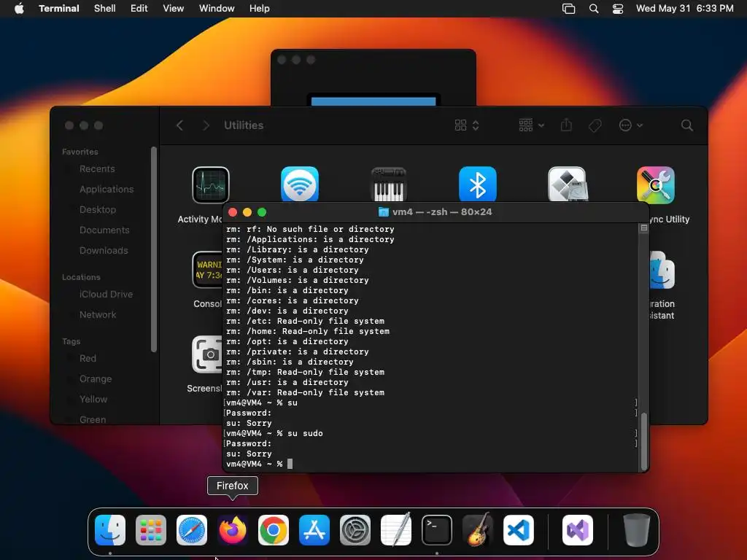This screenshot has width=747, height=560.
Task: Click the Terminal icon in the Dock
Action: (437, 530)
